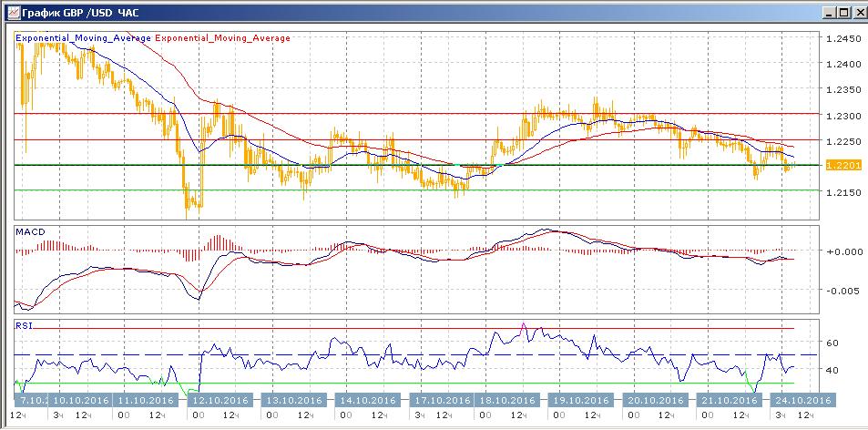868x430 pixels.
Task: Click the 20.10.2016 date marker
Action: pyautogui.click(x=654, y=400)
